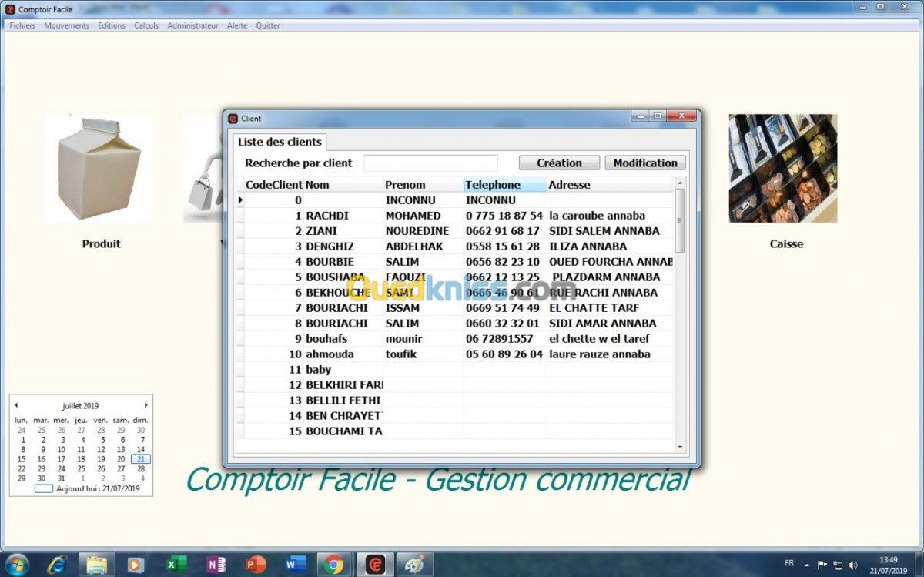
Task: Open OneNote from the taskbar
Action: (216, 565)
